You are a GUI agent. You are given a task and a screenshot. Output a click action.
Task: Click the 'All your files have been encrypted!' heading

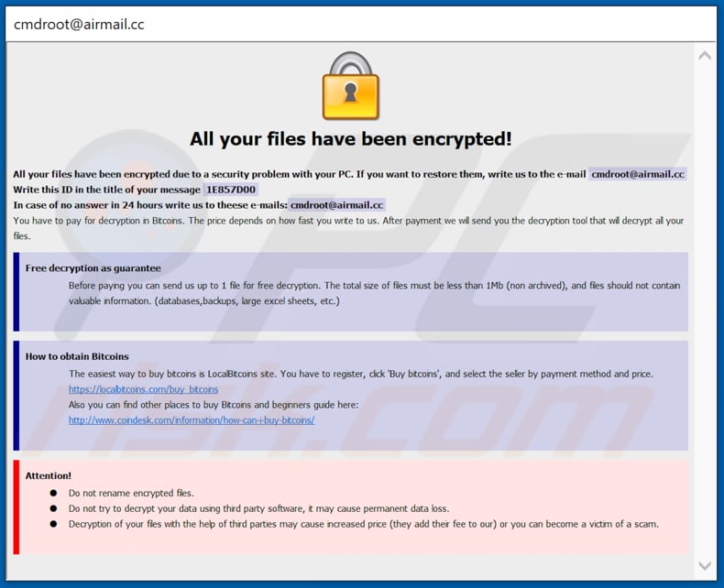pyautogui.click(x=351, y=139)
